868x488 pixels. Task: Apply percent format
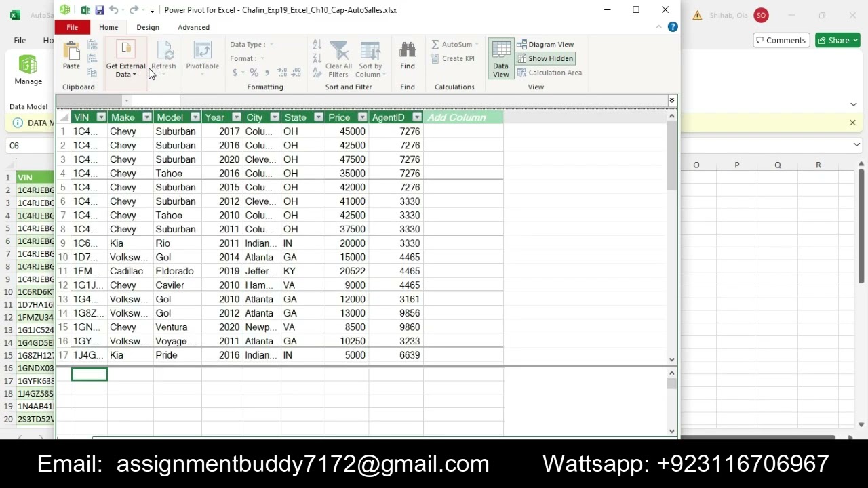254,73
